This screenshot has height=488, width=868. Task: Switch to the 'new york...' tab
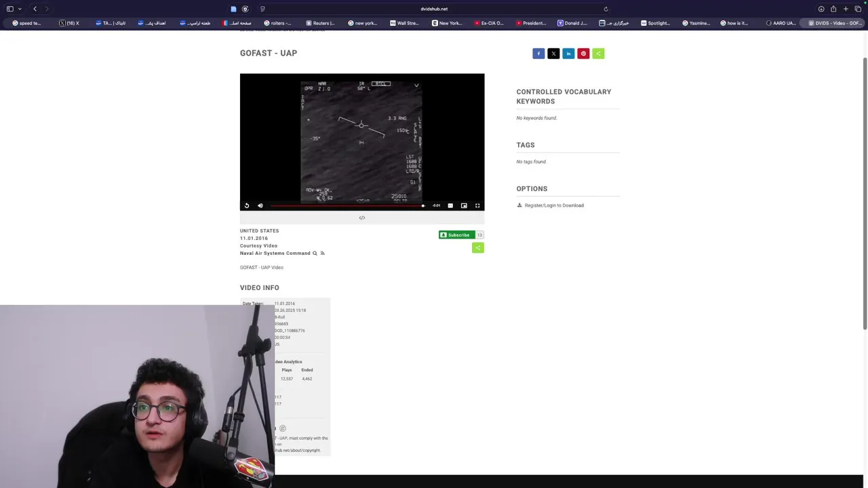click(362, 23)
